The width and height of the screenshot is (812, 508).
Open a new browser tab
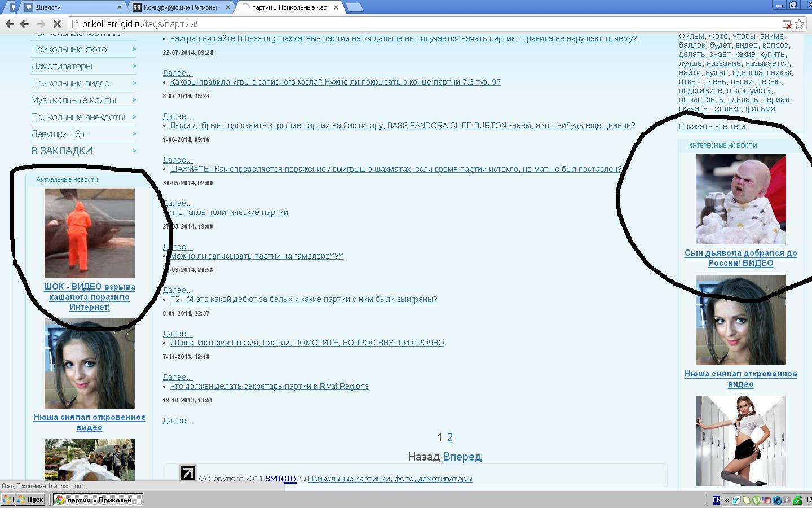354,8
